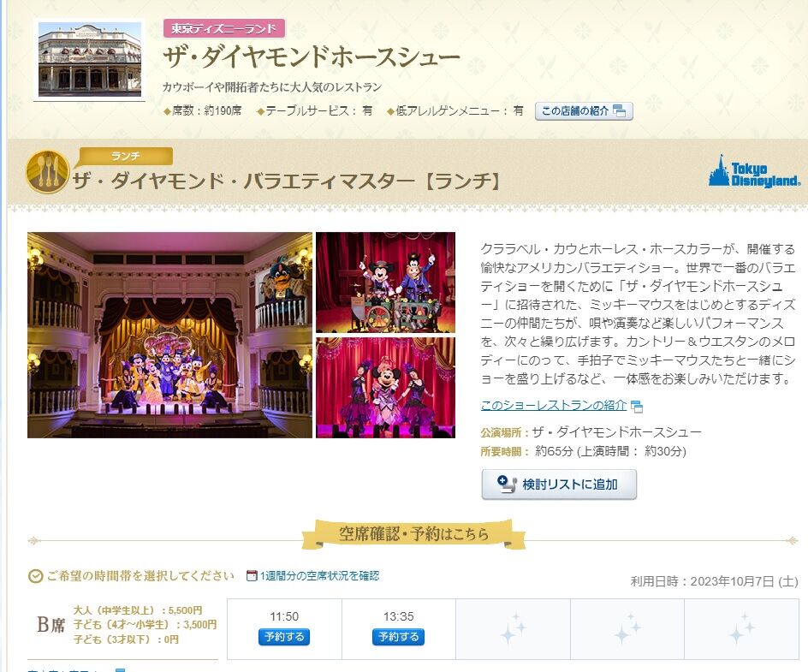Click the 利用日時：2023年10月7日 date text
The image size is (808, 672).
point(714,581)
